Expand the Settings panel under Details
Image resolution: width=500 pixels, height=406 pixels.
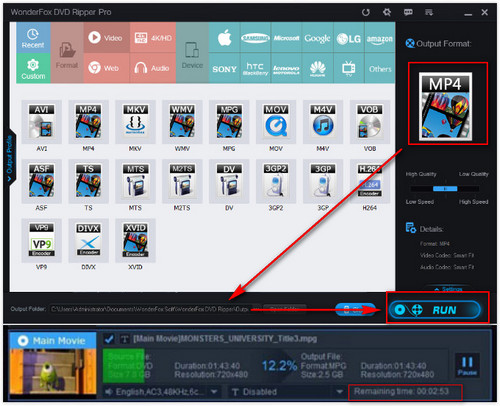(x=448, y=289)
